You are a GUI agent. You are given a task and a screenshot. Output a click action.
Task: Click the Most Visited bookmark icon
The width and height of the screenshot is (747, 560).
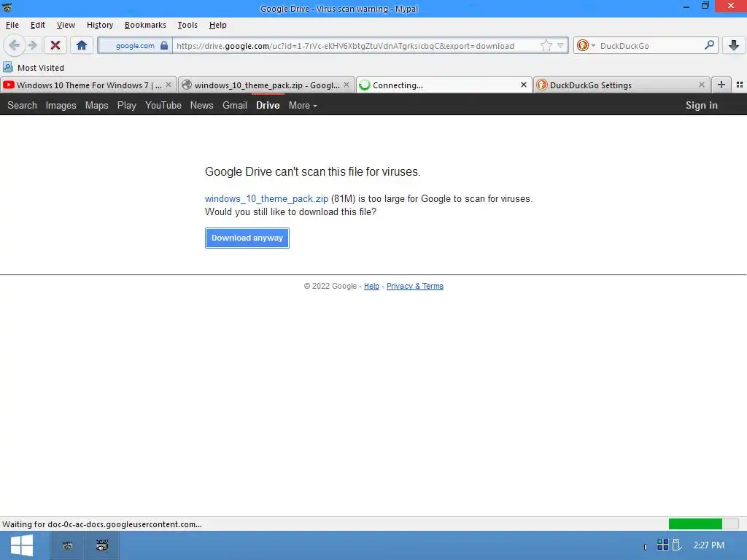[8, 67]
